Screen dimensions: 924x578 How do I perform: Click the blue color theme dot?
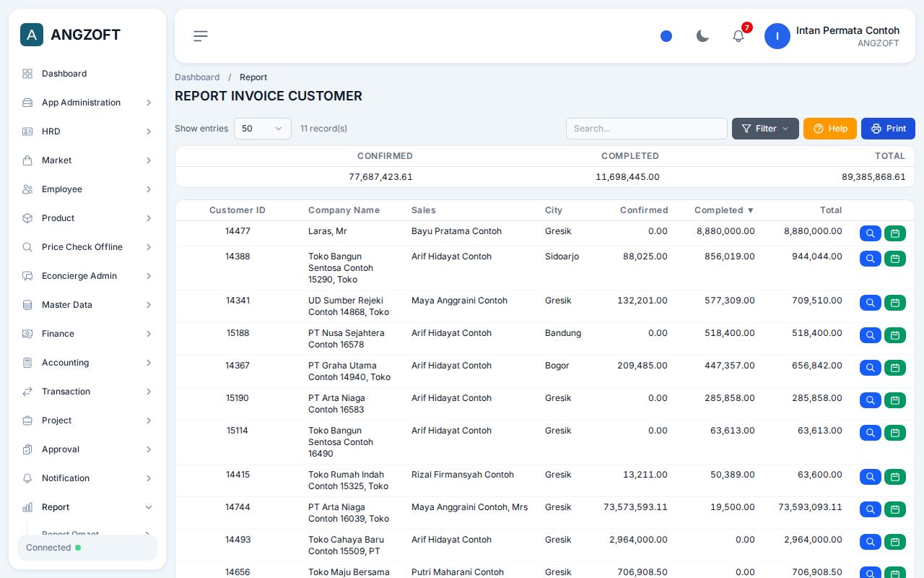coord(666,36)
